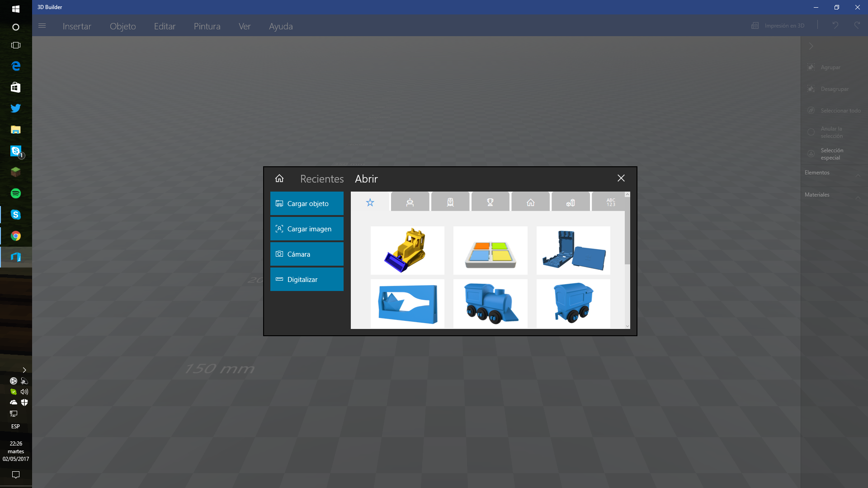Viewport: 868px width, 488px height.
Task: Select the yellow bulldozer model thumbnail
Action: click(x=407, y=250)
